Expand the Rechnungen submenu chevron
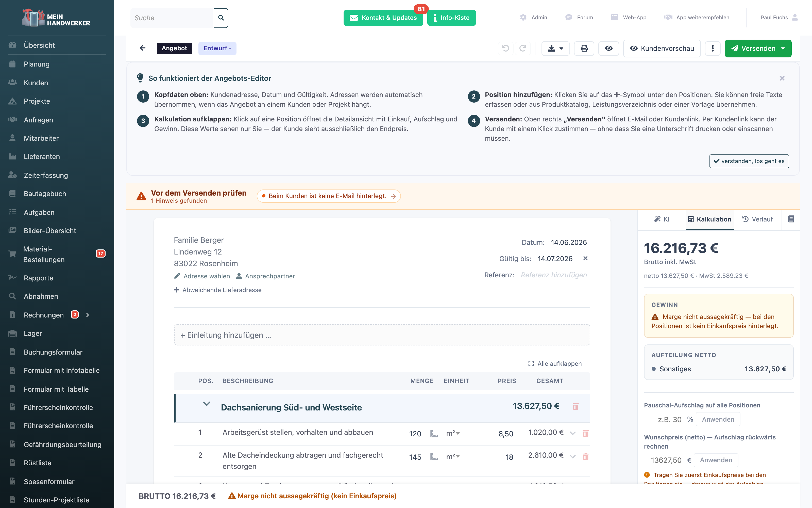Screen dimensions: 812x508 [88, 315]
